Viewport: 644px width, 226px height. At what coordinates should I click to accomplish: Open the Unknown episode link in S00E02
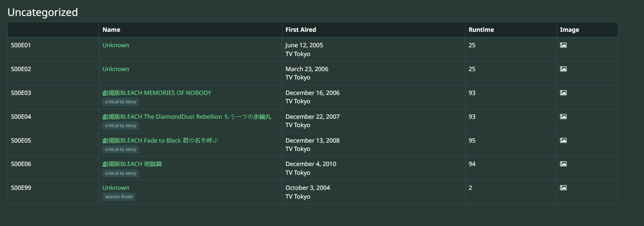(116, 69)
